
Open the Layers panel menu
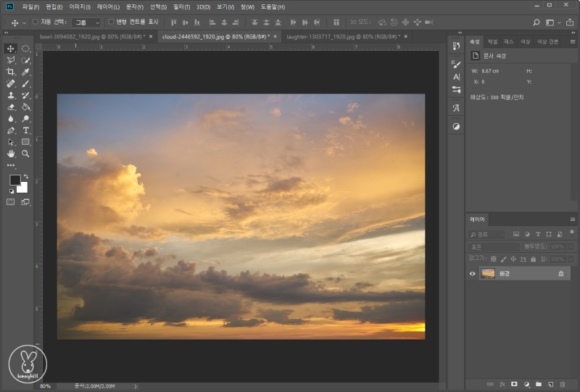click(573, 220)
